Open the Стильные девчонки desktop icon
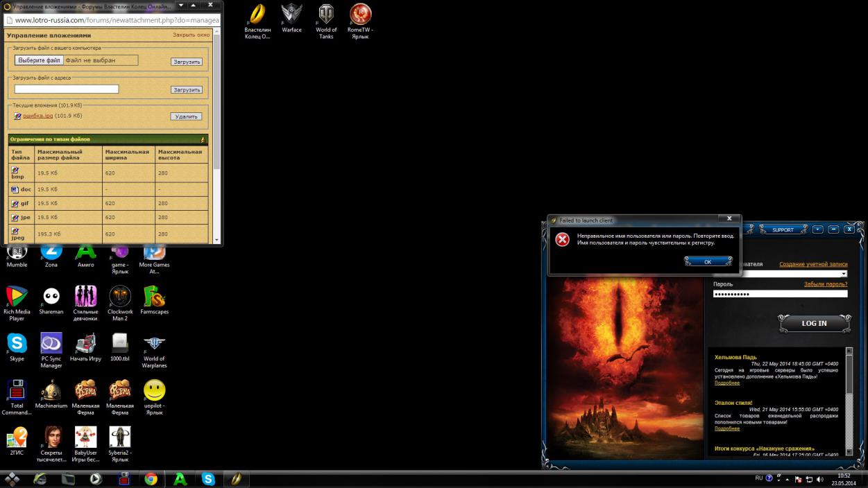This screenshot has height=488, width=868. coord(85,304)
